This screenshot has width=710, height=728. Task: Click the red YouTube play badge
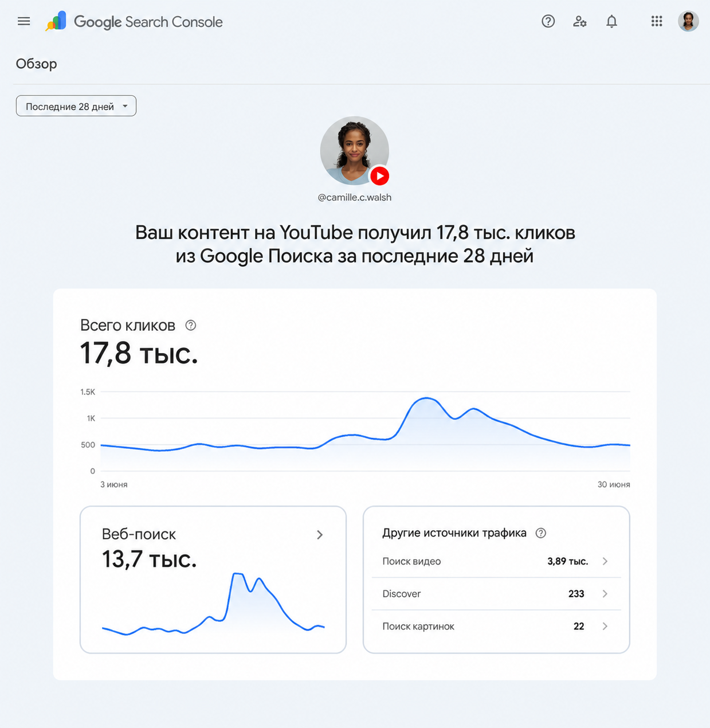(x=379, y=176)
